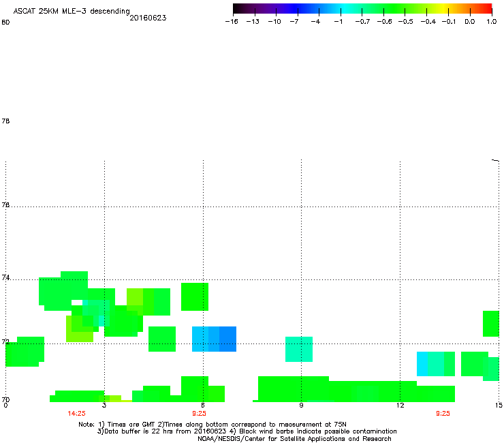This screenshot has height=443, width=504.
Task: Click the -0.7 label on the color scale
Action: pos(362,22)
